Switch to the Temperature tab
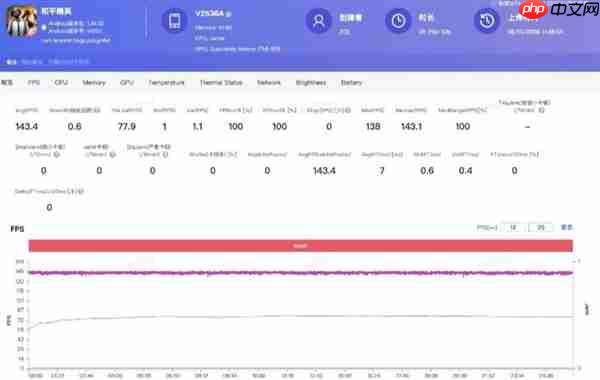The height and width of the screenshot is (380, 600). [x=166, y=83]
